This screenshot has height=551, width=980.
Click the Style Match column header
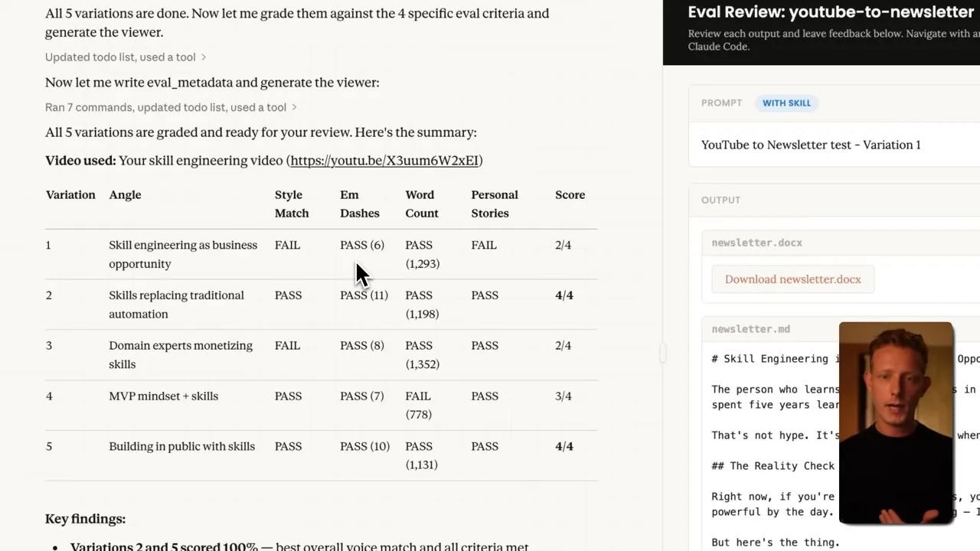(292, 204)
